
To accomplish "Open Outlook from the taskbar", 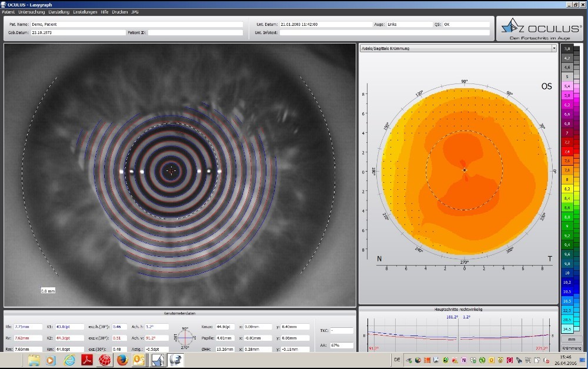I will pos(139,360).
